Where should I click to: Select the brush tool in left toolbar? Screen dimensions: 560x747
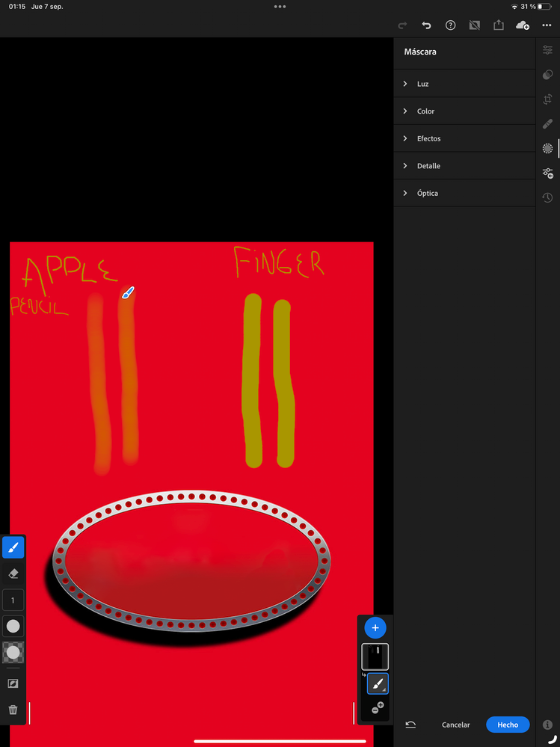13,547
